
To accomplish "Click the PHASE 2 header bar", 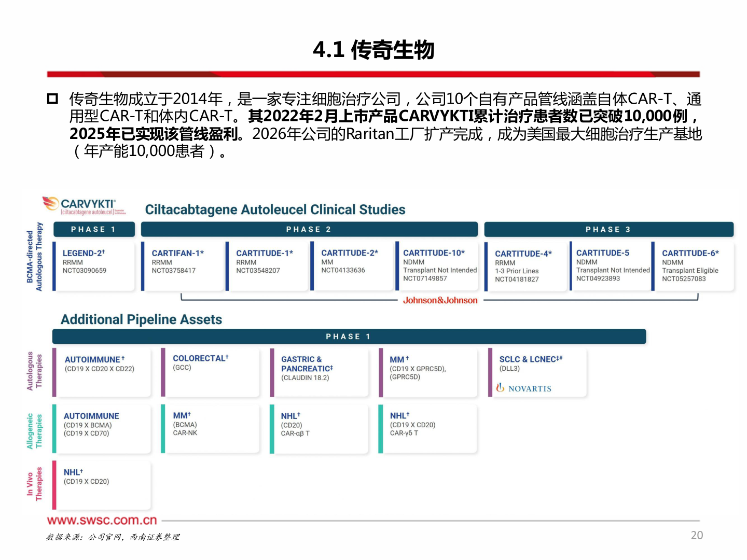I will (309, 229).
